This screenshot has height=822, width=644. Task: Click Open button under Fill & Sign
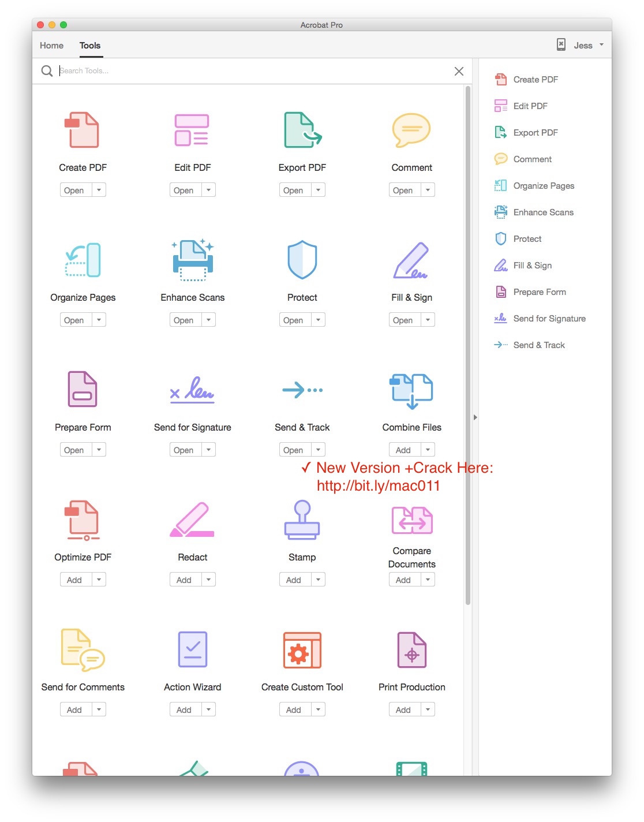[405, 320]
